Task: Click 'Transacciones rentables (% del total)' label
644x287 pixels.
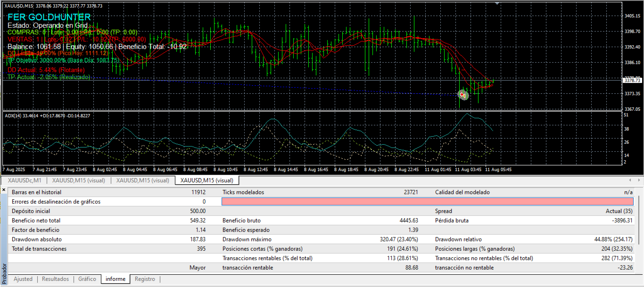Action: 267,258
